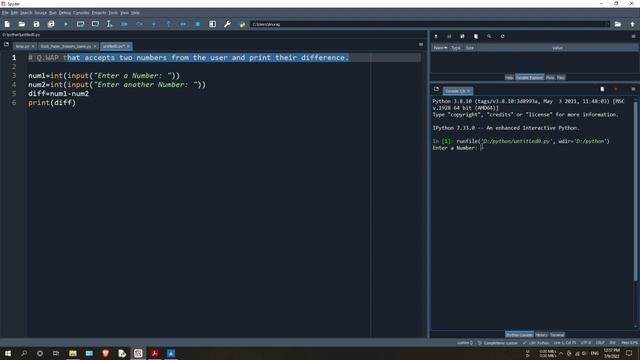
Task: Browse working directory folder icon
Action: 618,24
